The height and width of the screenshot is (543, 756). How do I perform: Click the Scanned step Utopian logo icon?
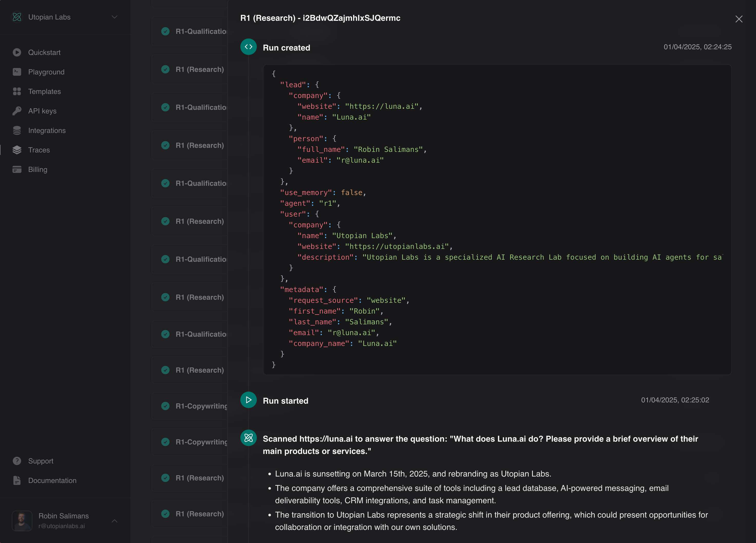pyautogui.click(x=248, y=438)
